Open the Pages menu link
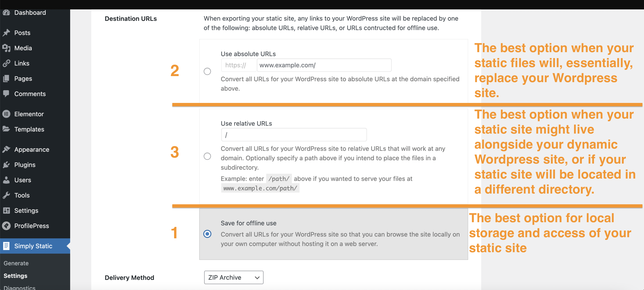644x290 pixels. click(x=23, y=79)
